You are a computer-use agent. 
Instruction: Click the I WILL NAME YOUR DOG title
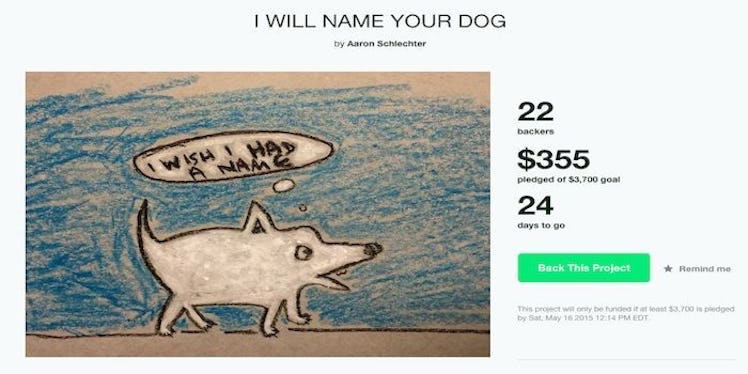(380, 21)
